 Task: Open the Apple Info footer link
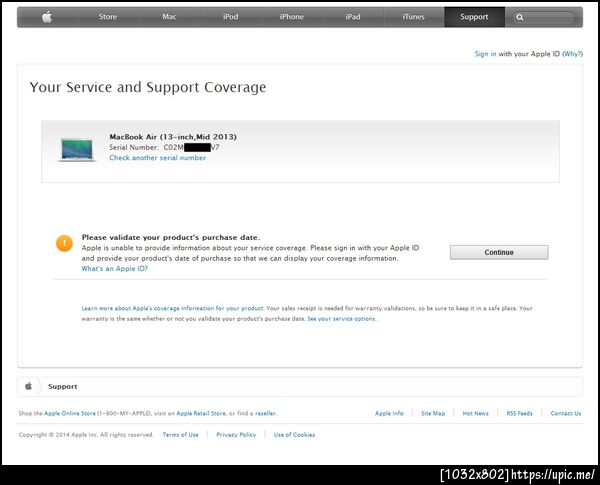389,413
